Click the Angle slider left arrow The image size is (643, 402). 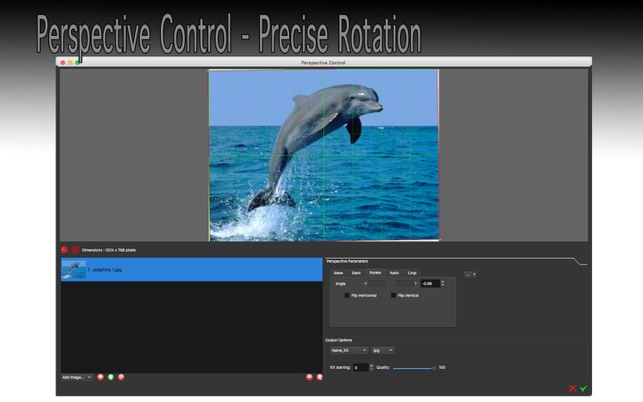pos(365,283)
